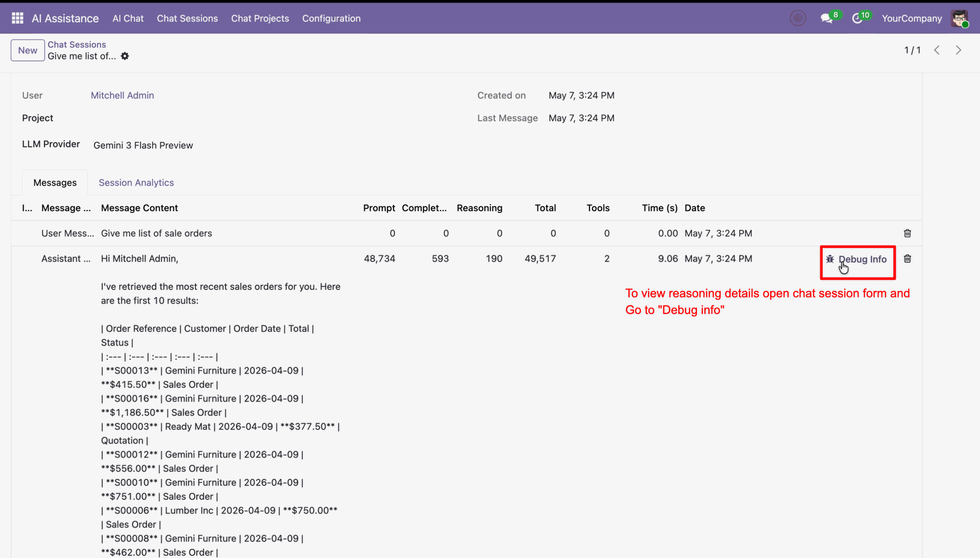980x558 pixels.
Task: Select the Messages tab
Action: point(55,183)
